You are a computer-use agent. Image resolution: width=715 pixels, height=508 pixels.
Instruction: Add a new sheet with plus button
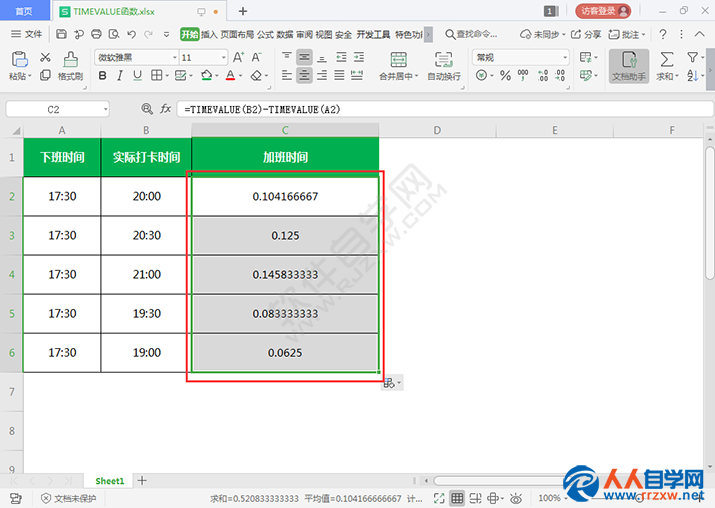pyautogui.click(x=142, y=480)
